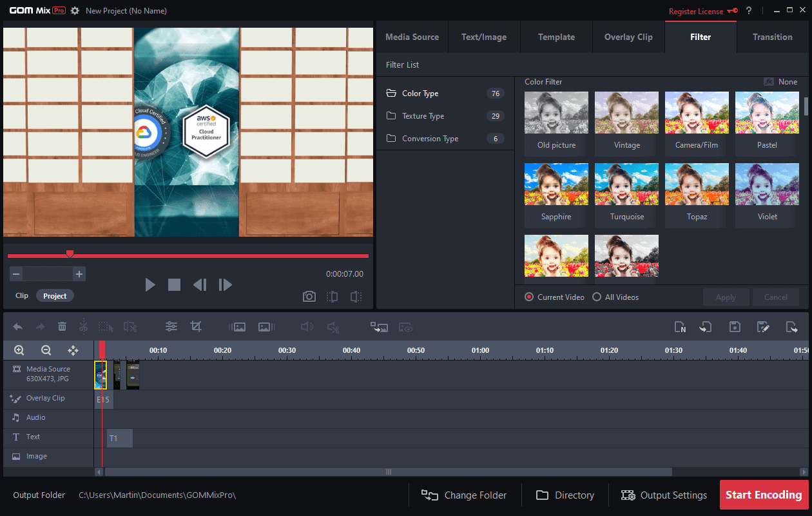Click the Change Folder button
The image size is (812, 516).
(x=464, y=495)
